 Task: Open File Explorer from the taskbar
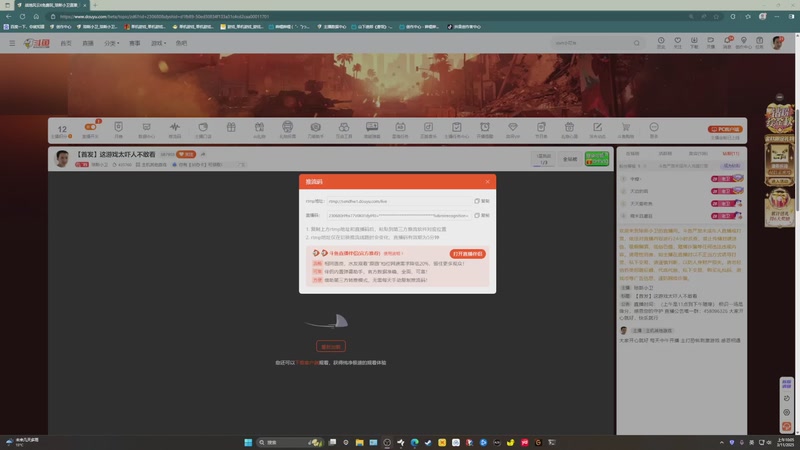(x=360, y=442)
